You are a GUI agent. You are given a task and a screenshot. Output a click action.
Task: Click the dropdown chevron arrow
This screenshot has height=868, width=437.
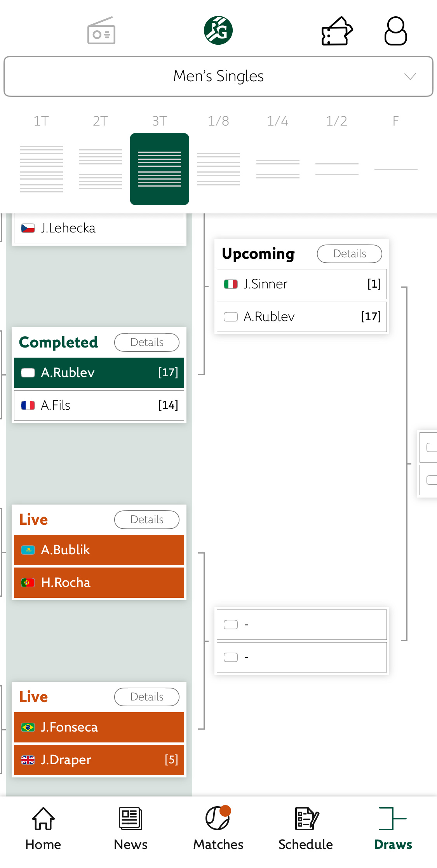pos(410,76)
